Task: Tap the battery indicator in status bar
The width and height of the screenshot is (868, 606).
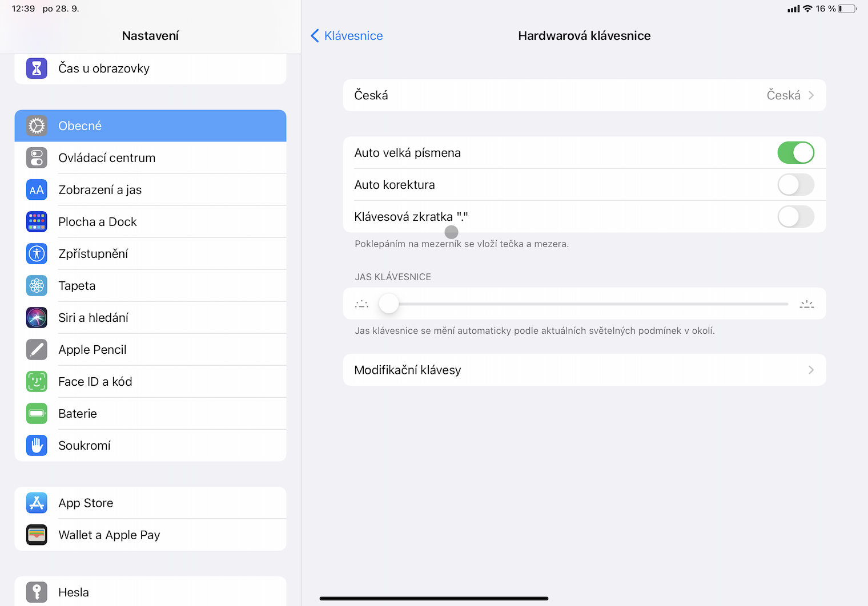Action: 847,9
